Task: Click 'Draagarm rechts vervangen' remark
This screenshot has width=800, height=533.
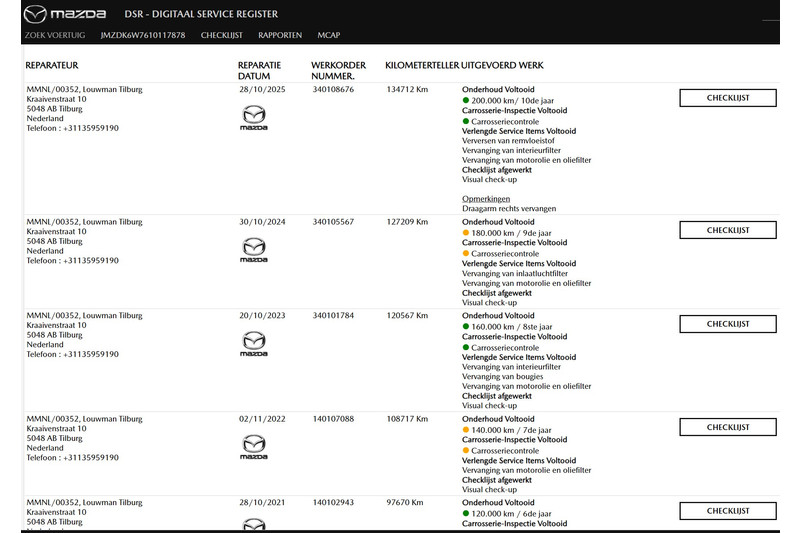Action: [x=509, y=209]
